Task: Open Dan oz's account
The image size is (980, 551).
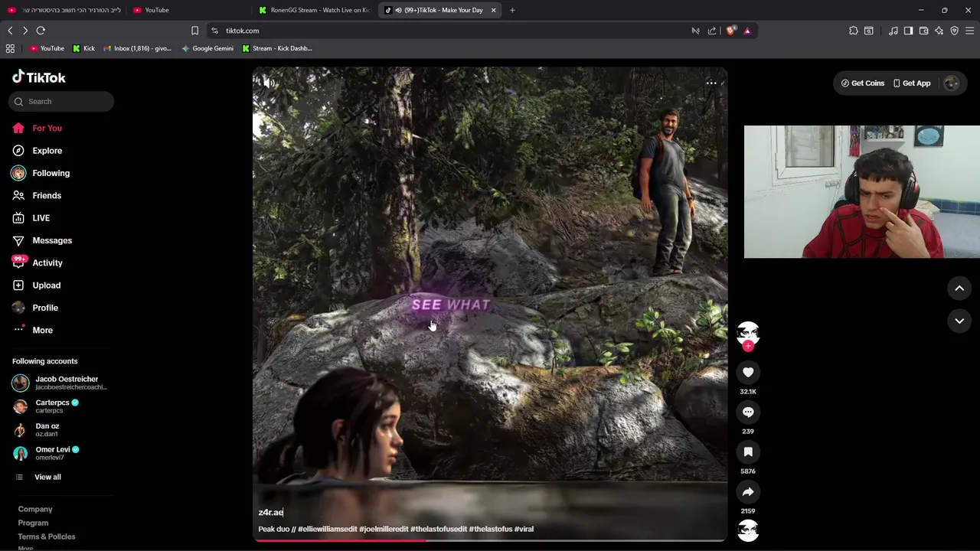Action: pos(36,429)
